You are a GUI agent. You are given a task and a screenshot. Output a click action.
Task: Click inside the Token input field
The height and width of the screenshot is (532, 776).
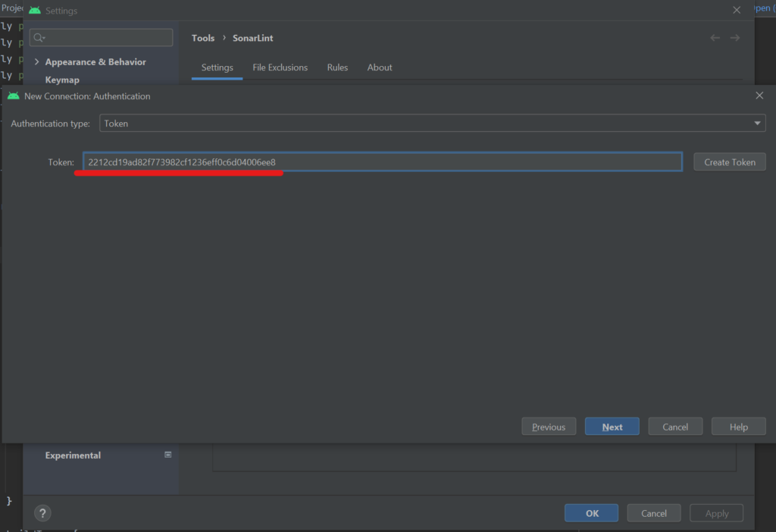383,162
